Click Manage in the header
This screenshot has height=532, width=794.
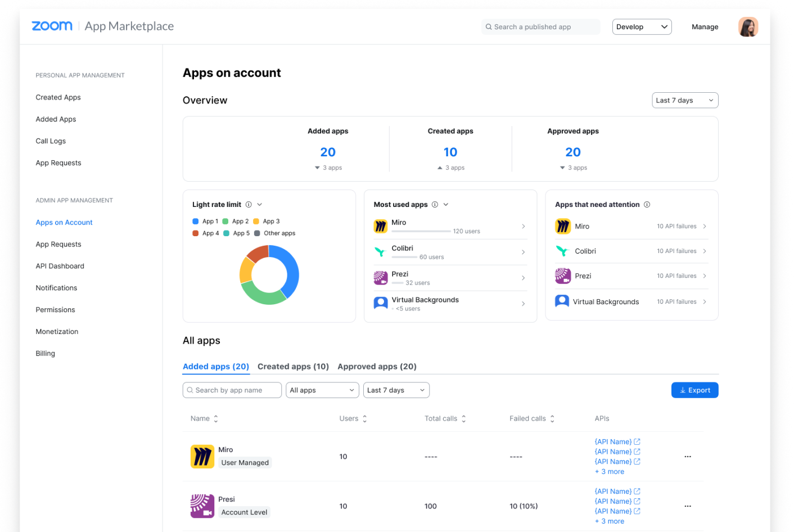705,27
